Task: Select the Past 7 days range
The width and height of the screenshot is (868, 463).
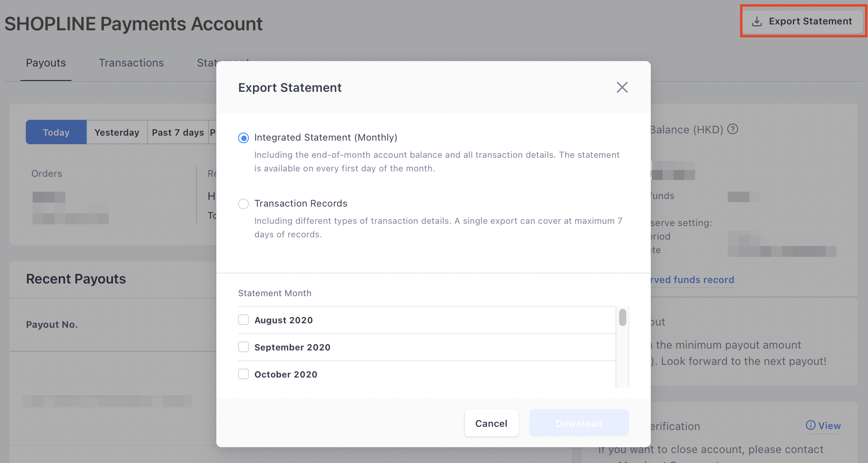Action: coord(178,132)
